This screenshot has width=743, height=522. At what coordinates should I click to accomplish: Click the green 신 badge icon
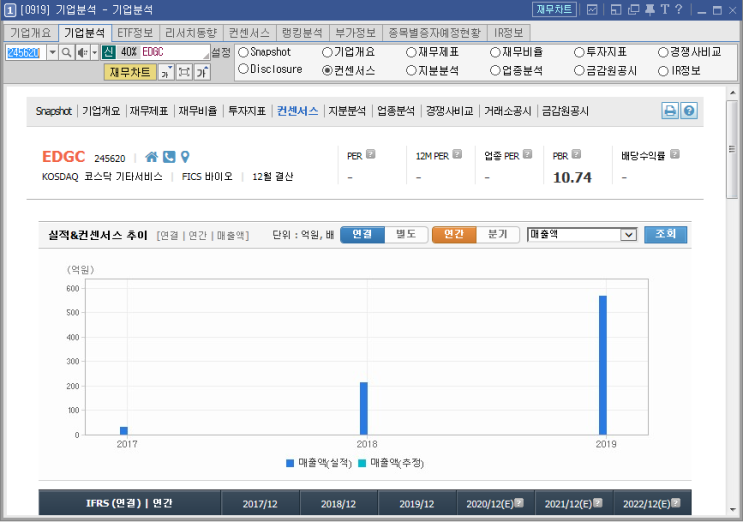108,52
